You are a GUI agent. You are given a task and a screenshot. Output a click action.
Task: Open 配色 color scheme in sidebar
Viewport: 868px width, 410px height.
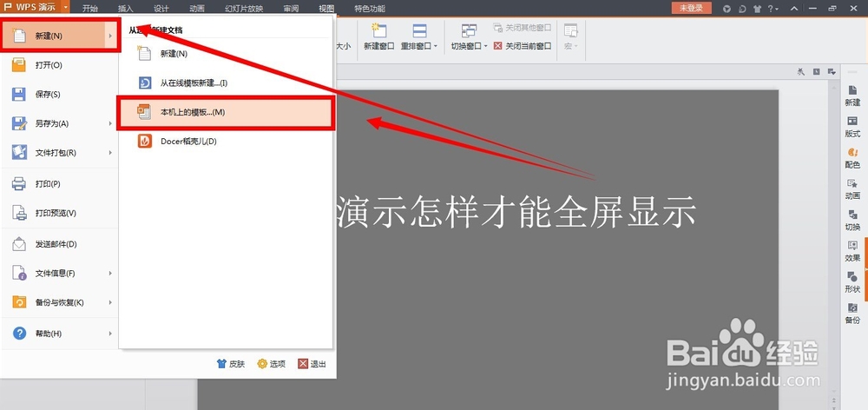pyautogui.click(x=852, y=158)
